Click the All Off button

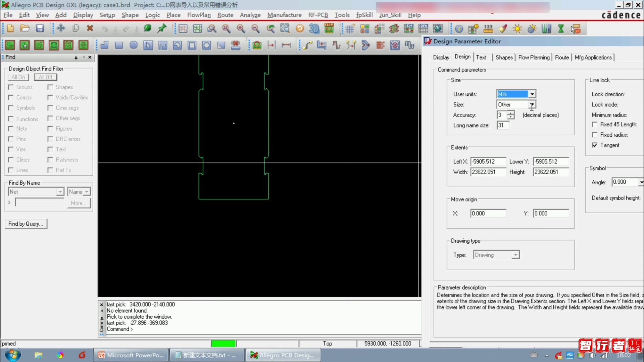pos(46,77)
